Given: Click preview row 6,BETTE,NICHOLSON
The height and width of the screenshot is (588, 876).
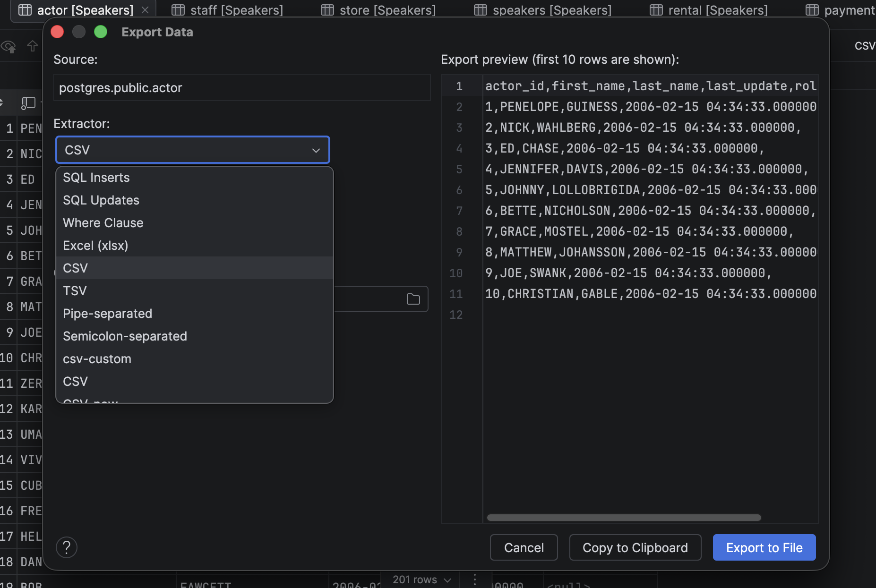Looking at the screenshot, I should point(651,211).
